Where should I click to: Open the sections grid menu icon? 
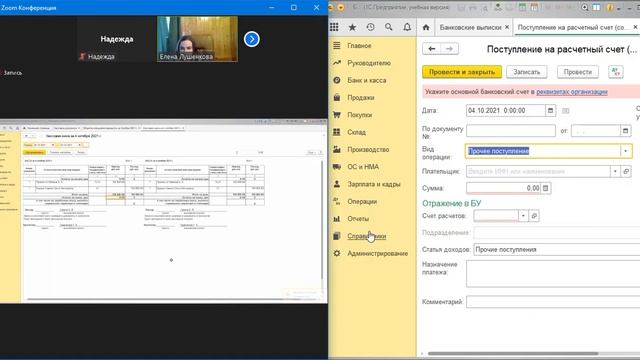click(x=334, y=27)
